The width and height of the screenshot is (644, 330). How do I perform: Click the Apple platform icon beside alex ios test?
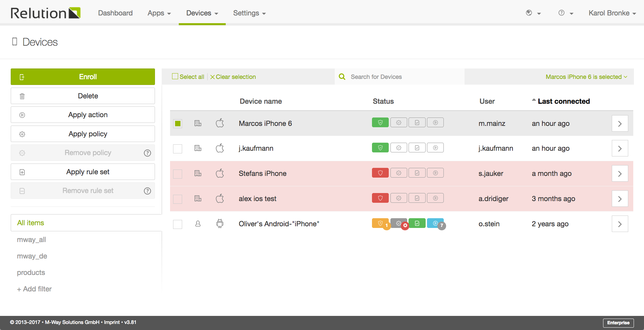coord(220,198)
